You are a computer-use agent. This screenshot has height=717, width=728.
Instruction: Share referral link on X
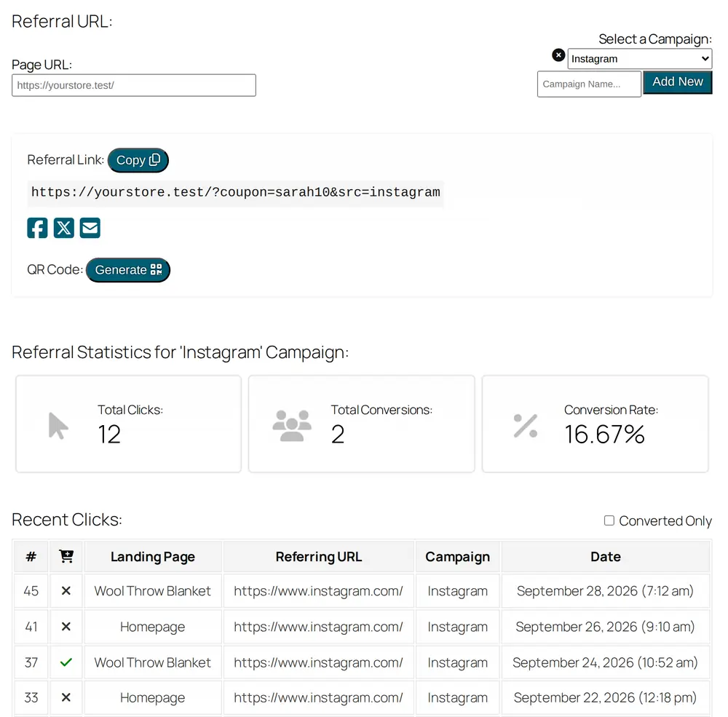63,228
